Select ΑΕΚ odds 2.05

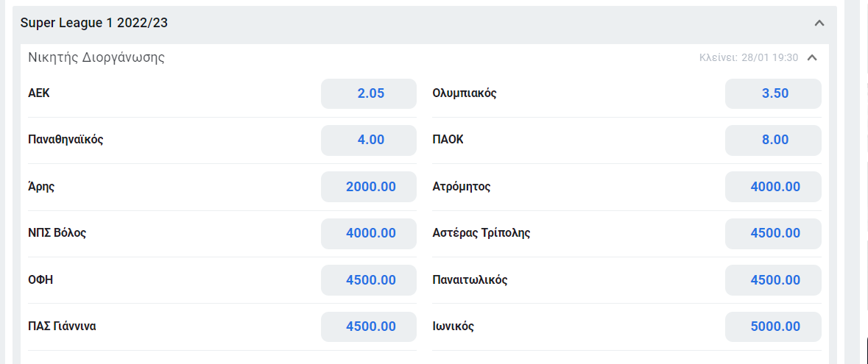tap(369, 93)
